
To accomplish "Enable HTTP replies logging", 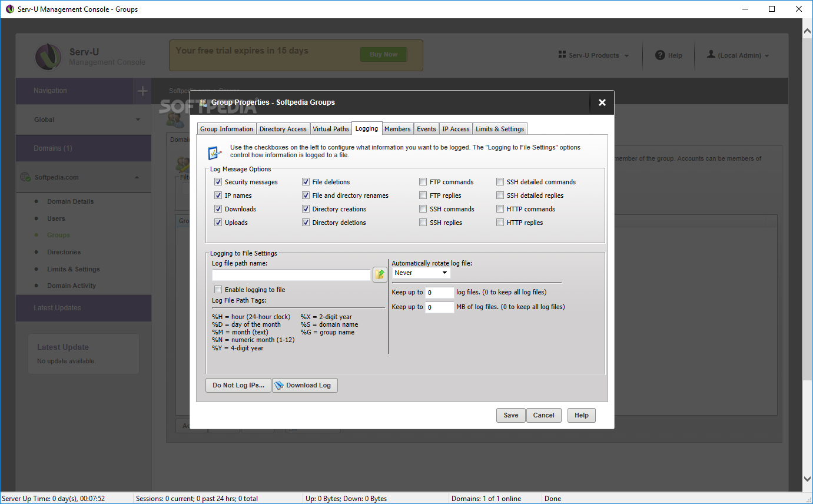I will pos(500,223).
